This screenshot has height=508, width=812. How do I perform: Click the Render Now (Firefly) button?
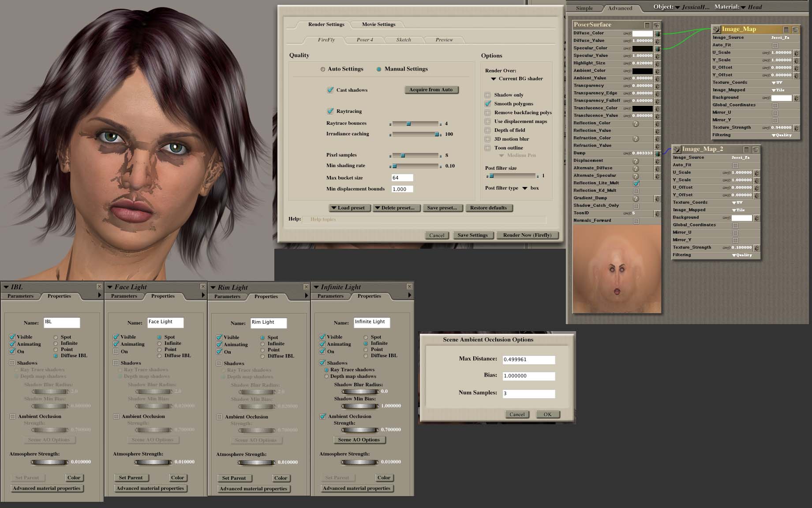527,235
